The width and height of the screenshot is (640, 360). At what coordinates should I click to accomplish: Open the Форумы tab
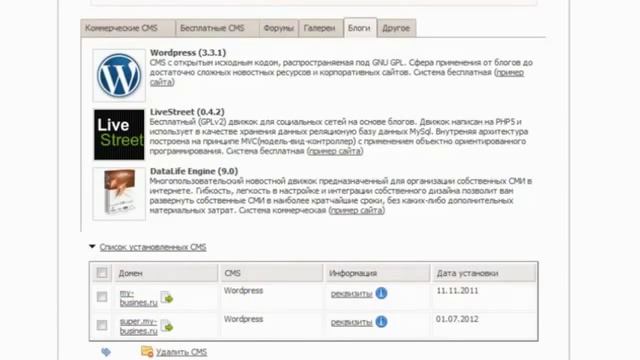(x=278, y=28)
